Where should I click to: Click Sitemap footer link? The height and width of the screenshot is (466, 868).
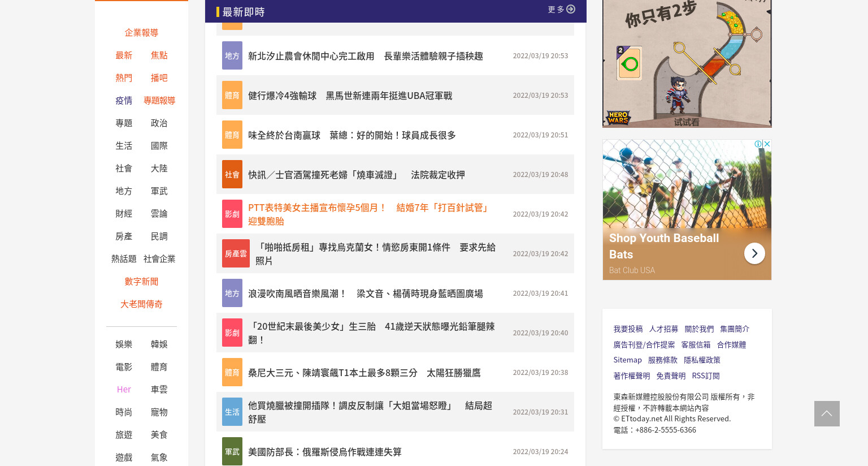627,360
